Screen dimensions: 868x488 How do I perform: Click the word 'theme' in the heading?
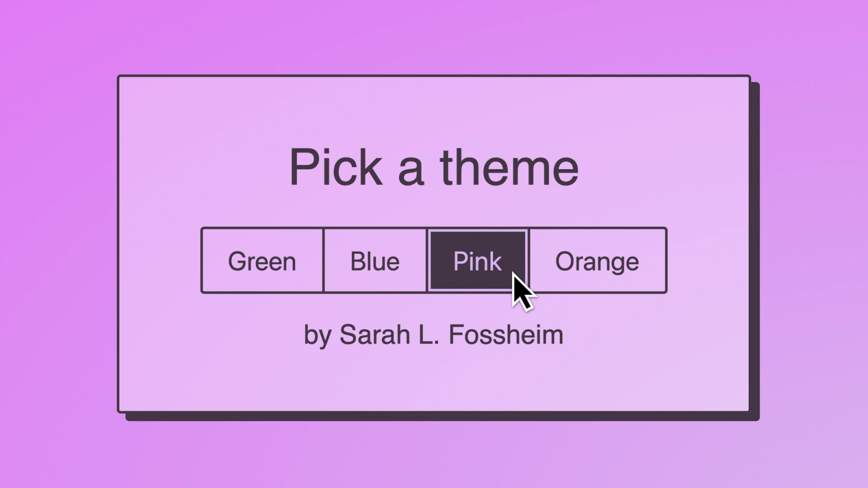509,168
